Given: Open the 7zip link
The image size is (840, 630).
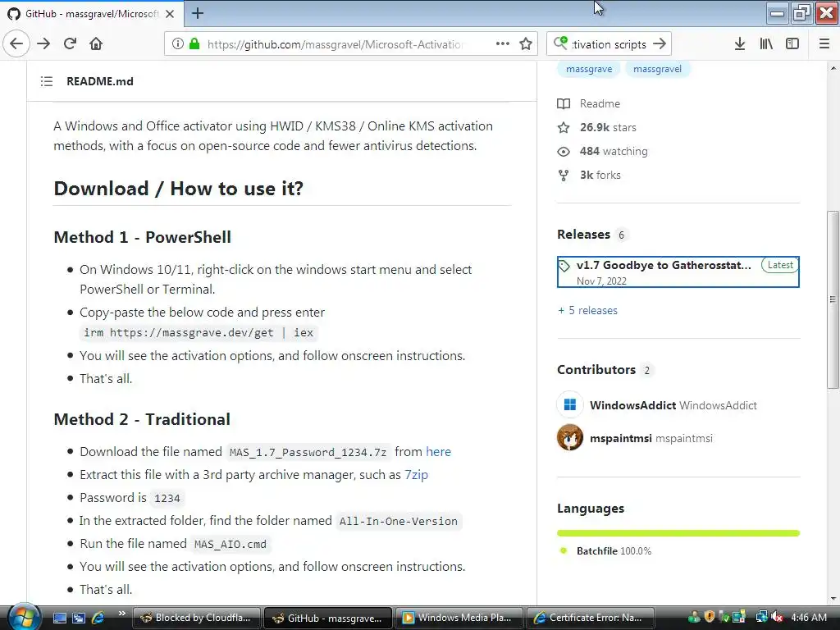Looking at the screenshot, I should 416,475.
